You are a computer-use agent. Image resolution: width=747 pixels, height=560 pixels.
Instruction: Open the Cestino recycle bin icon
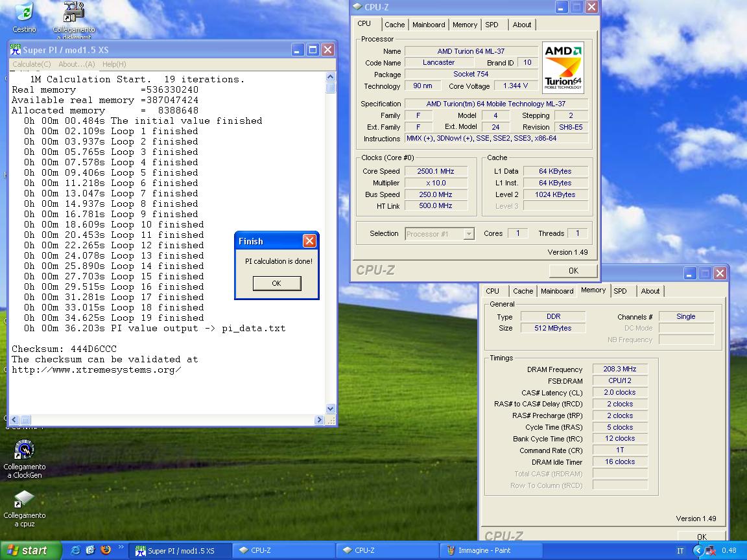click(x=24, y=18)
